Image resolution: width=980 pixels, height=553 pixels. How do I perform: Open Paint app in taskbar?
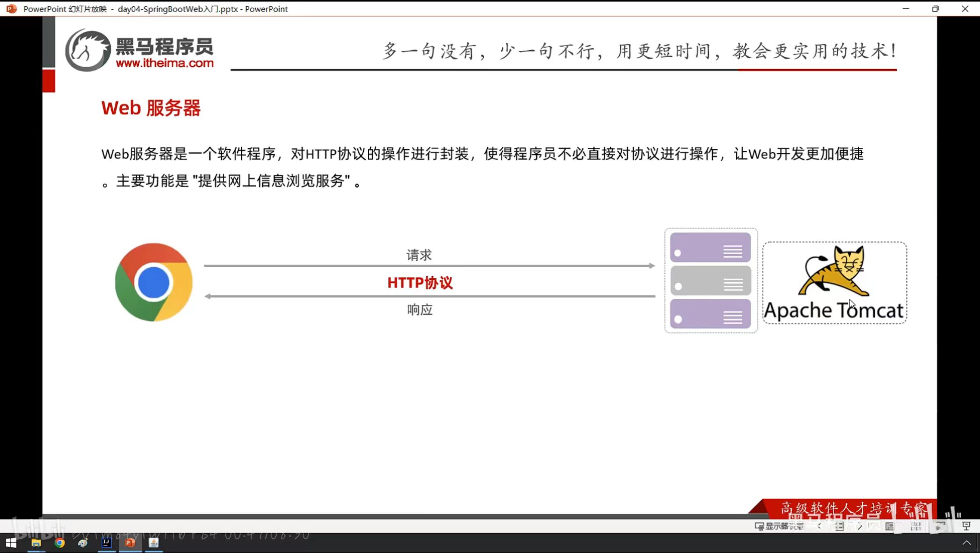click(x=83, y=543)
